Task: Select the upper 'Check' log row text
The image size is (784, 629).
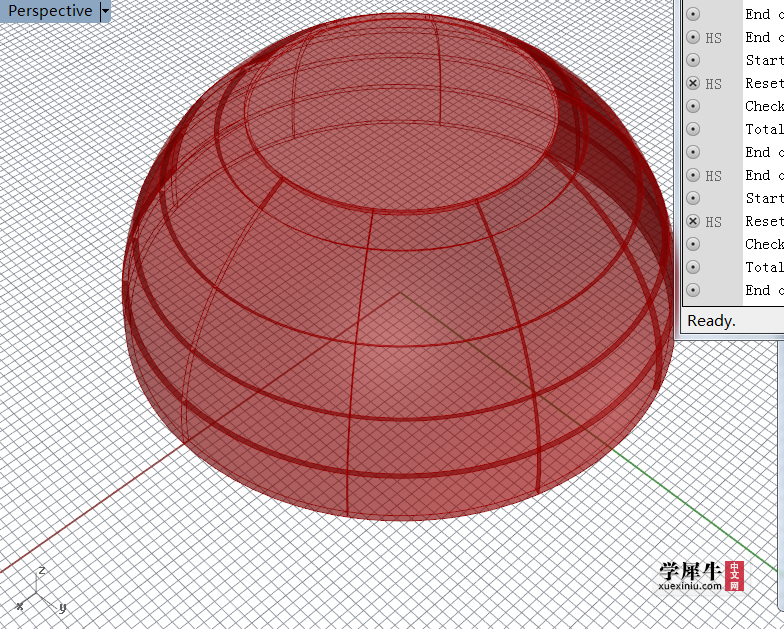Action: [764, 106]
